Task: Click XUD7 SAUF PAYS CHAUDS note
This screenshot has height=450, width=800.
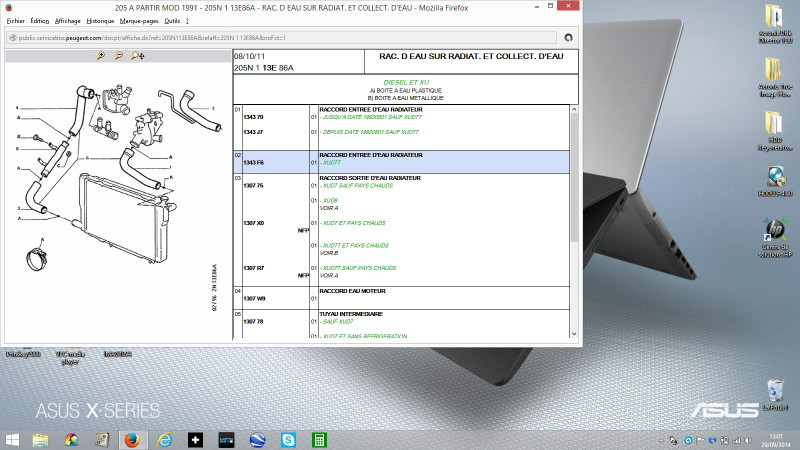Action: [357, 186]
